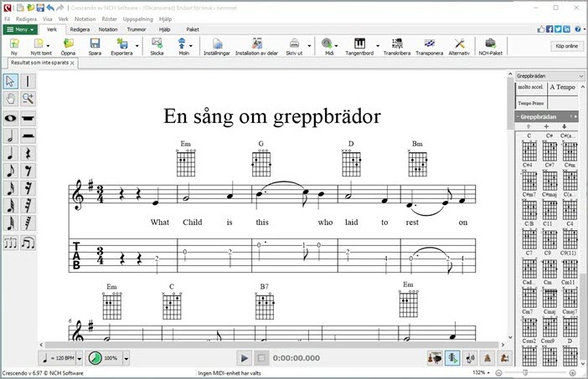Print with the Skriv ut icon
Viewport: 588px width, 379px height.
pos(294,44)
